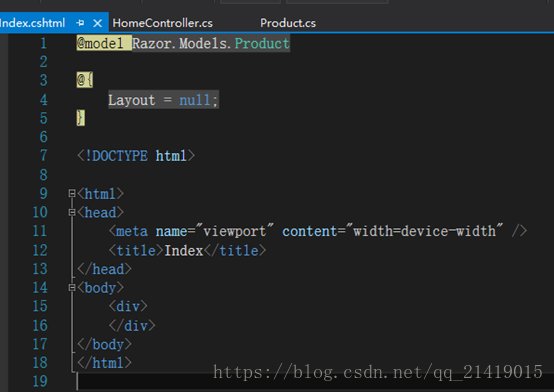
Task: Click the closing </html> tag on line 18
Action: click(104, 363)
